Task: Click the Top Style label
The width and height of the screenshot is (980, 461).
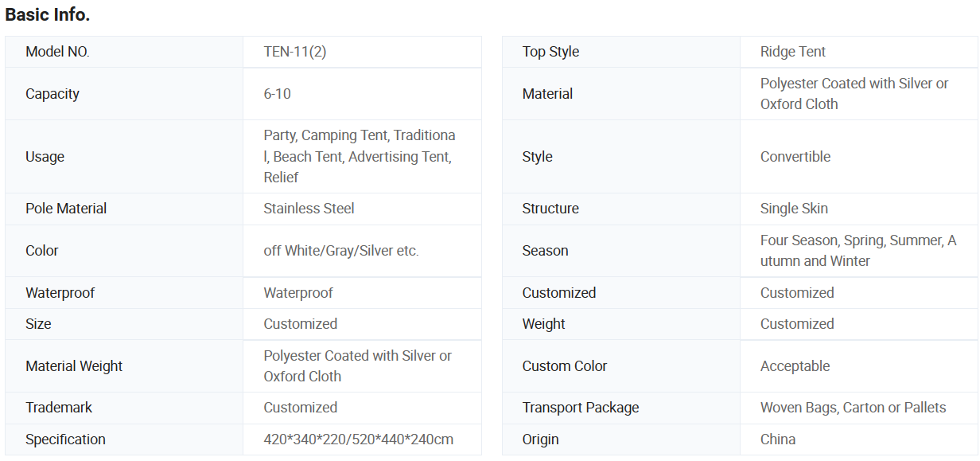Action: click(550, 52)
